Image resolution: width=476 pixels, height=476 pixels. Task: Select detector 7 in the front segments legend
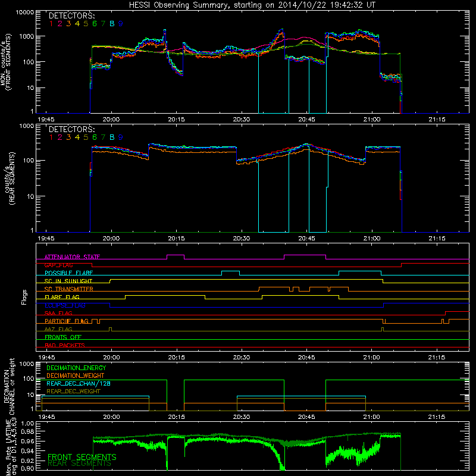point(103,24)
